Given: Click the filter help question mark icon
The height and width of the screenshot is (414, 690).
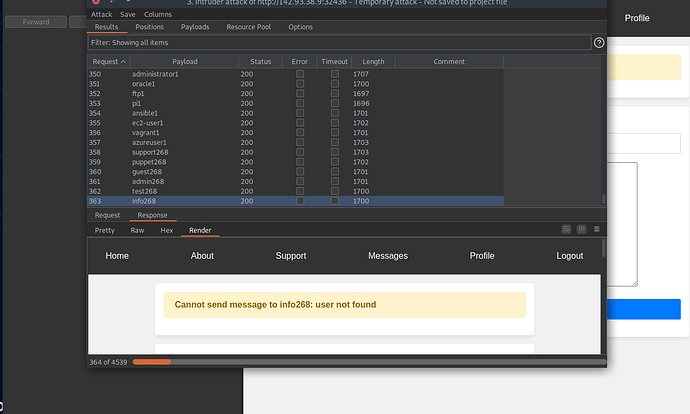Looking at the screenshot, I should click(x=599, y=43).
